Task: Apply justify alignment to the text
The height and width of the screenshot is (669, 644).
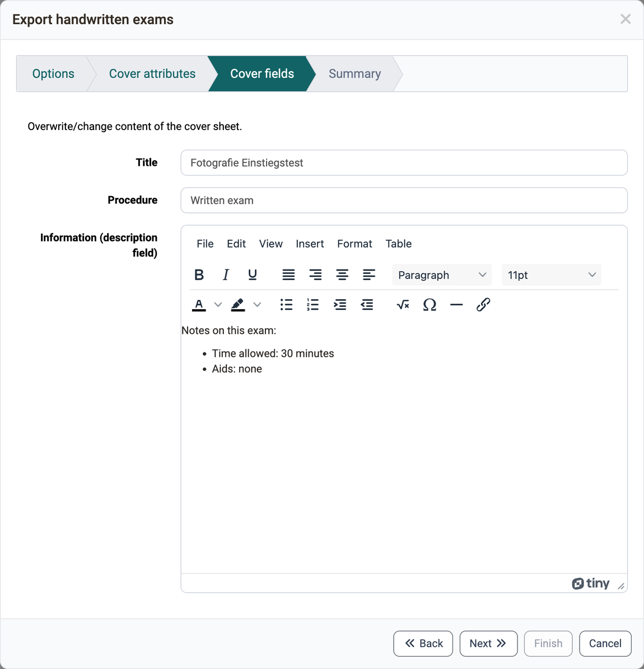Action: [288, 275]
